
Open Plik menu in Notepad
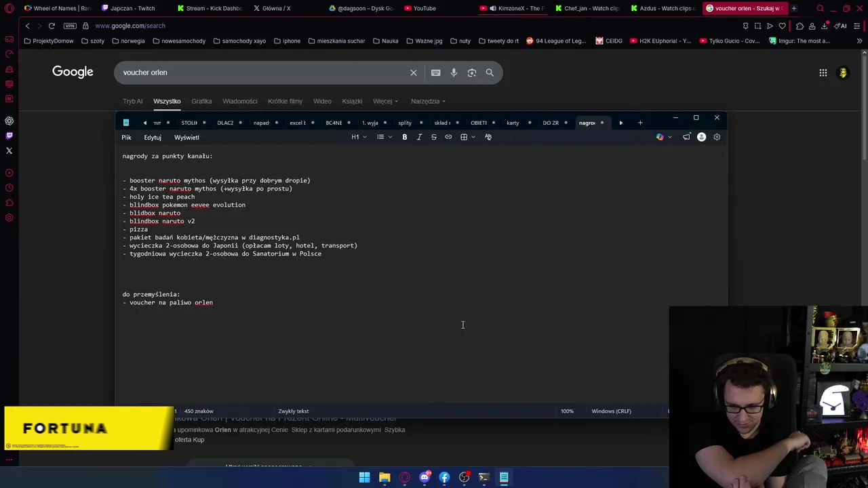tap(126, 138)
